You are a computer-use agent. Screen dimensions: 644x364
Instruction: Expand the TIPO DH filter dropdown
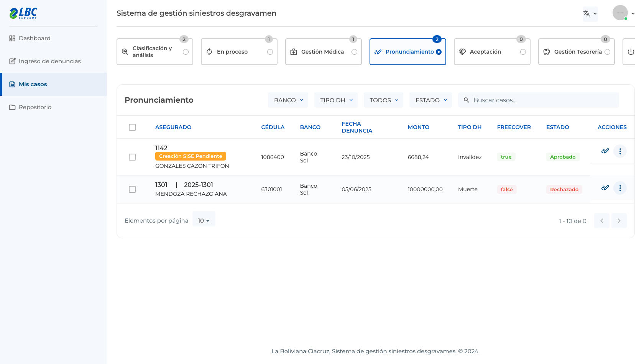[x=336, y=100]
